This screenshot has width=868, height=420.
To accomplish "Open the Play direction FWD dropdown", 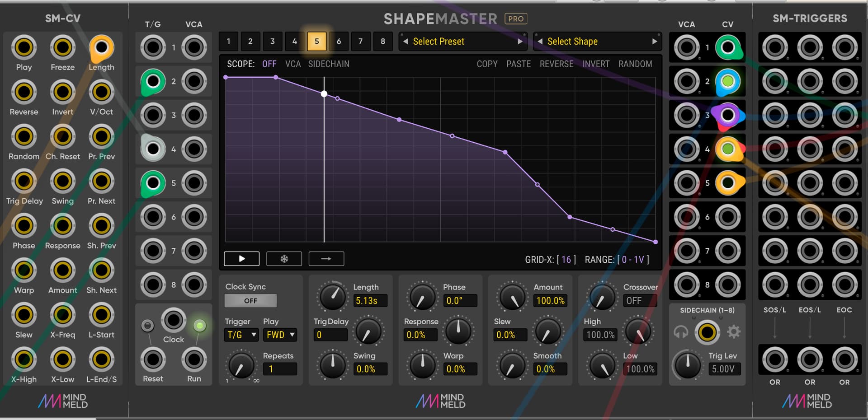I will [x=280, y=335].
